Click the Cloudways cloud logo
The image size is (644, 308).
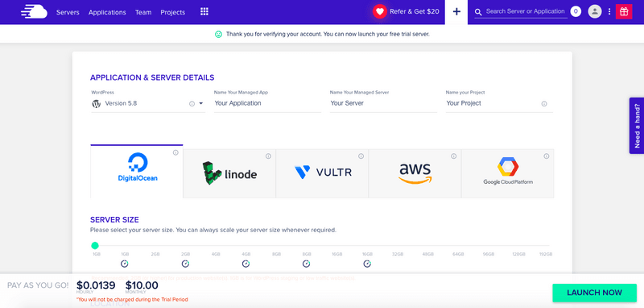34,12
